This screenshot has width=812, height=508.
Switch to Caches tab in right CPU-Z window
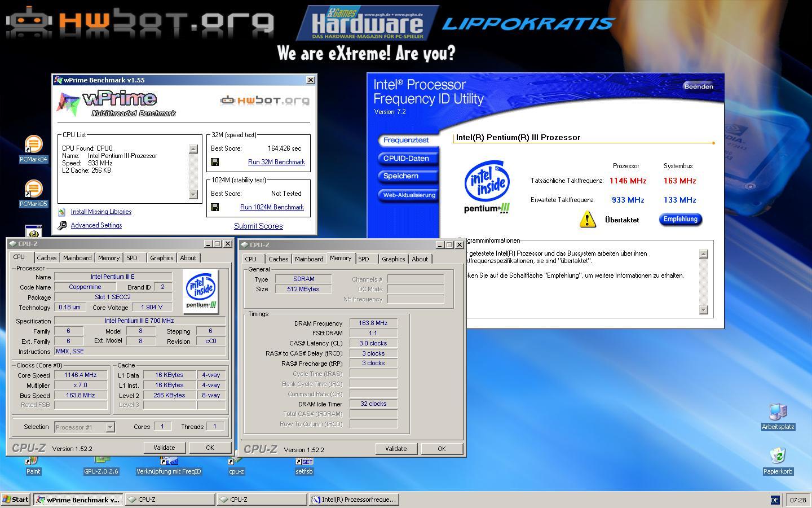coord(279,259)
